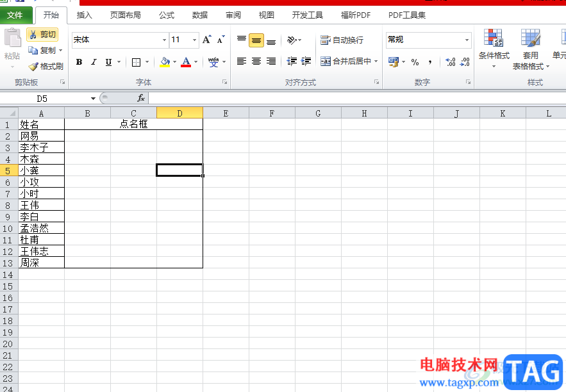Screen dimensions: 566x392
Task: Select the Format Painter (格式刷) tool
Action: click(46, 67)
